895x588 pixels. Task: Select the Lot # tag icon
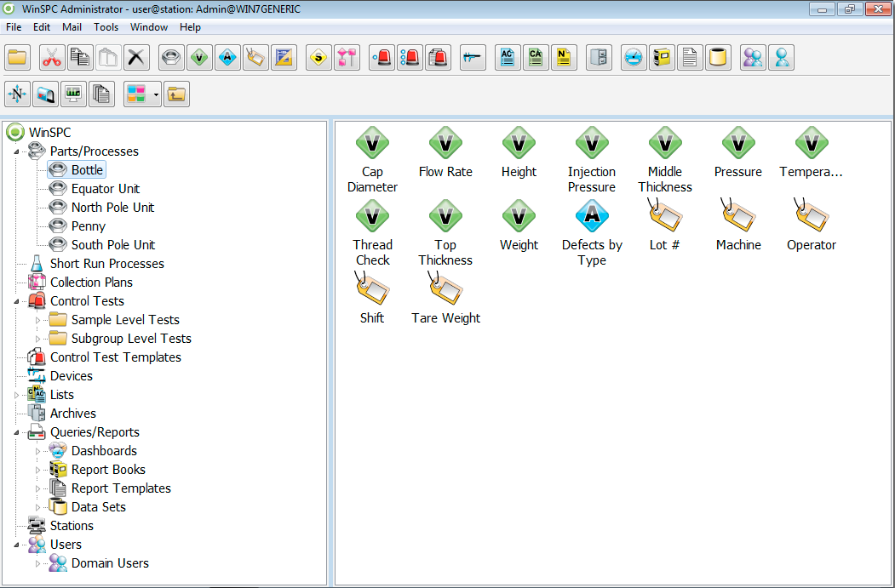click(x=664, y=216)
